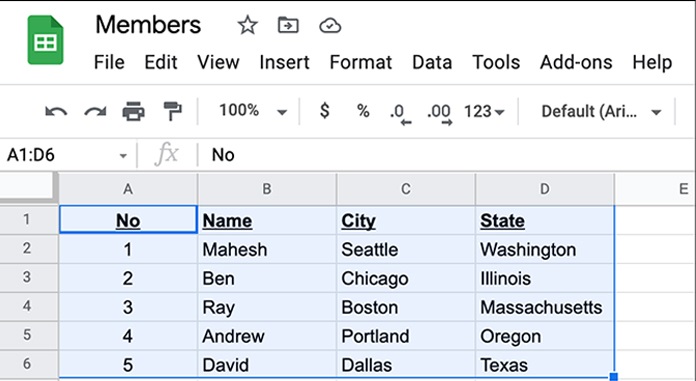The height and width of the screenshot is (381, 696).
Task: Open the Add-ons menu
Action: click(x=576, y=62)
